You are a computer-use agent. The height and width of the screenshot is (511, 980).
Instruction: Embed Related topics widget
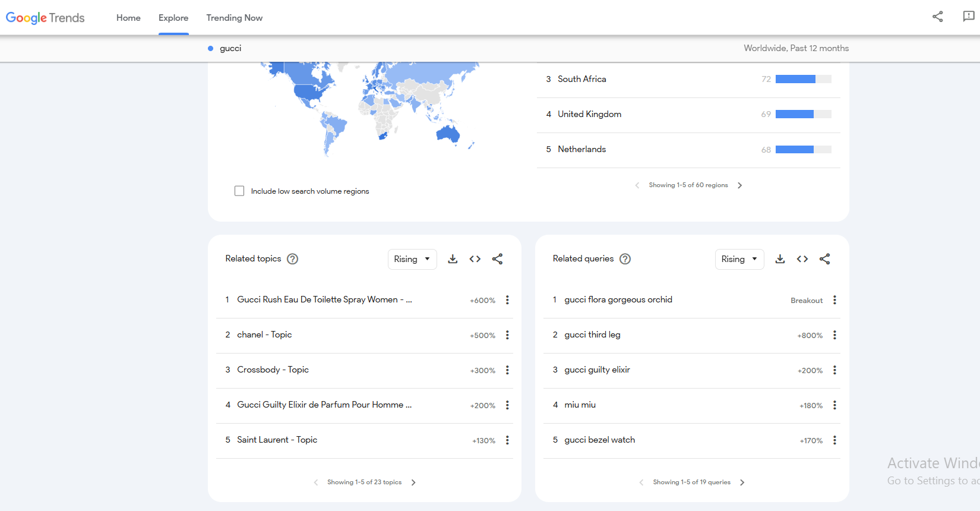pyautogui.click(x=475, y=259)
